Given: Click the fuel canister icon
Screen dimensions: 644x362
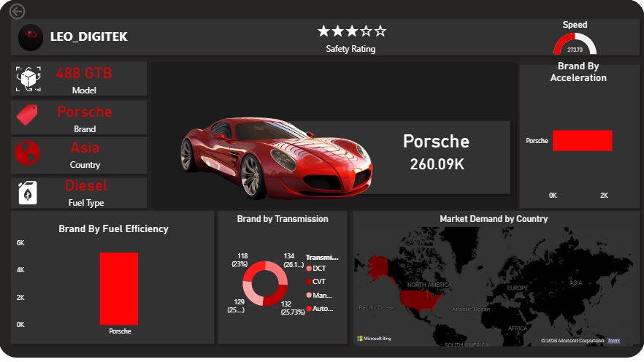Looking at the screenshot, I should click(28, 193).
